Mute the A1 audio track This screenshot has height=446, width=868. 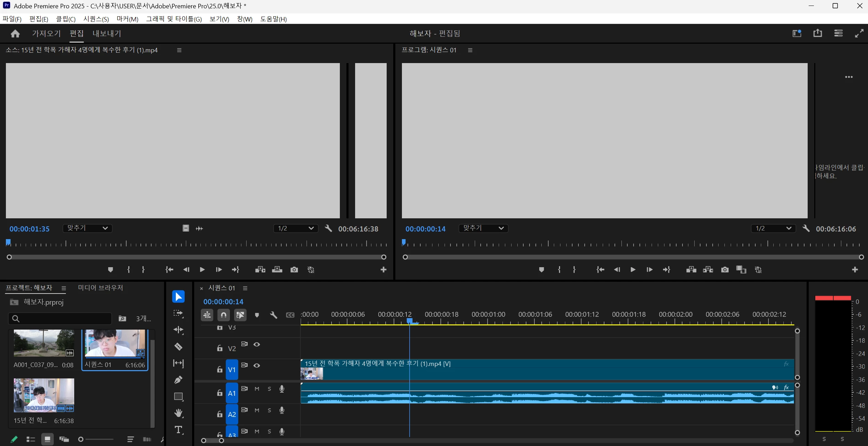(x=257, y=389)
